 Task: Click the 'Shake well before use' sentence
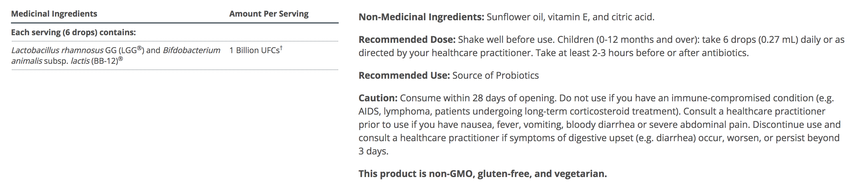tap(505, 40)
